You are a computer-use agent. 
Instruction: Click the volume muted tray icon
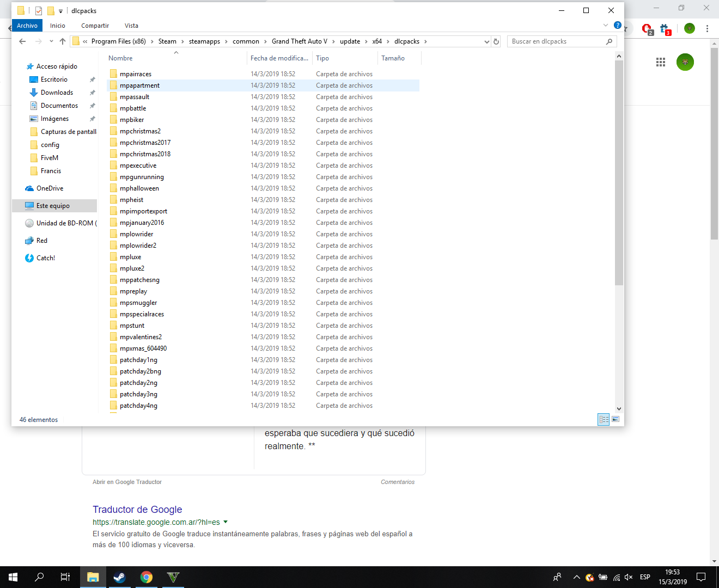coord(629,577)
